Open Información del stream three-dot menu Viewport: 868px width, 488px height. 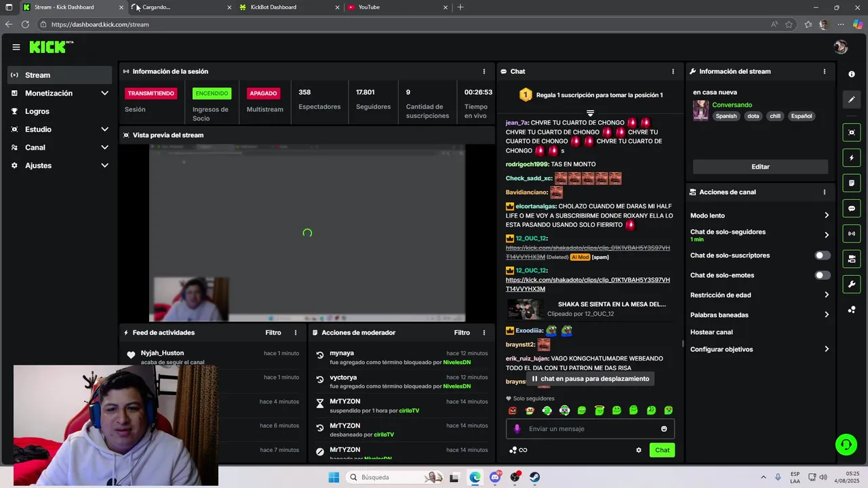coord(824,71)
